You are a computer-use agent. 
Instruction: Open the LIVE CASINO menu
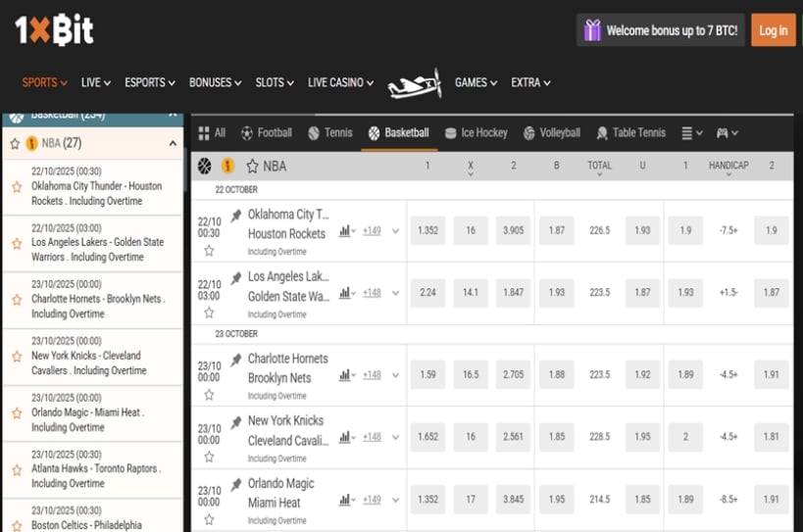coord(340,83)
